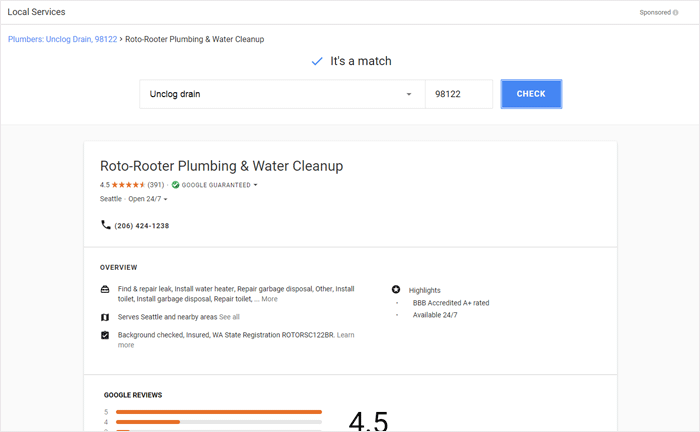This screenshot has width=700, height=432.
Task: Click the toolbox services icon in Overview
Action: [105, 289]
